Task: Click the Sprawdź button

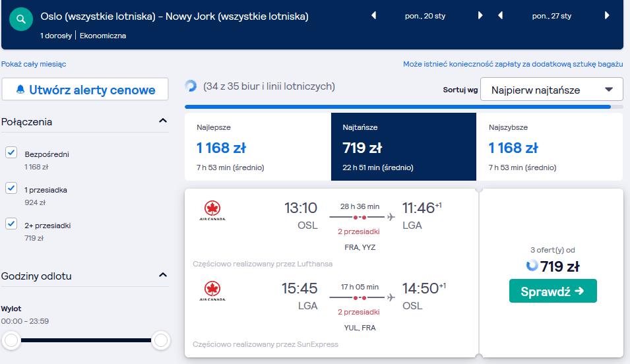Action: click(x=553, y=291)
